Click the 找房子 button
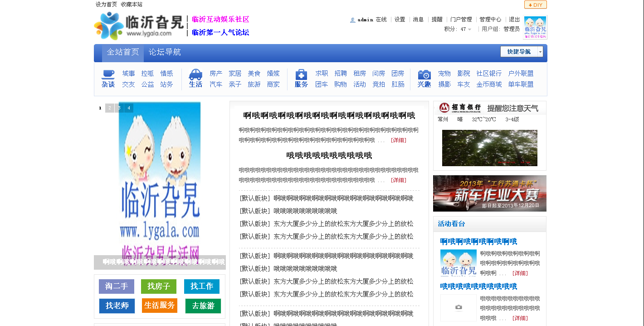This screenshot has width=644, height=326. coord(159,286)
